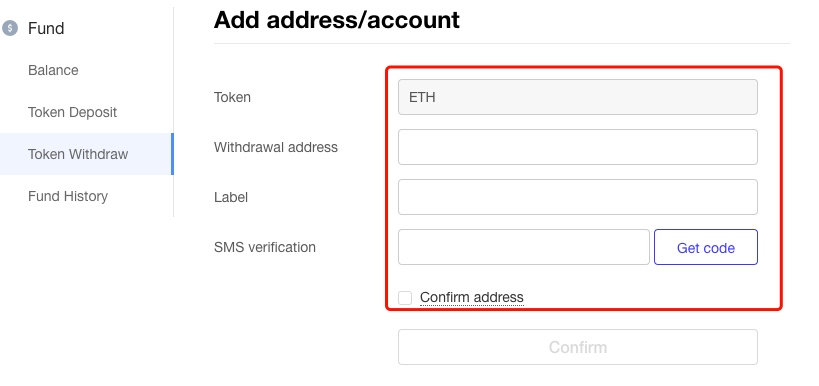
Task: Tick the Confirm address checkbox
Action: [405, 298]
